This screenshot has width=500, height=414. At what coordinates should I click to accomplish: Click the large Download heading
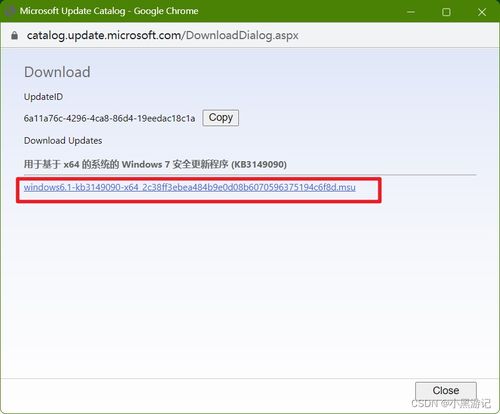(57, 72)
